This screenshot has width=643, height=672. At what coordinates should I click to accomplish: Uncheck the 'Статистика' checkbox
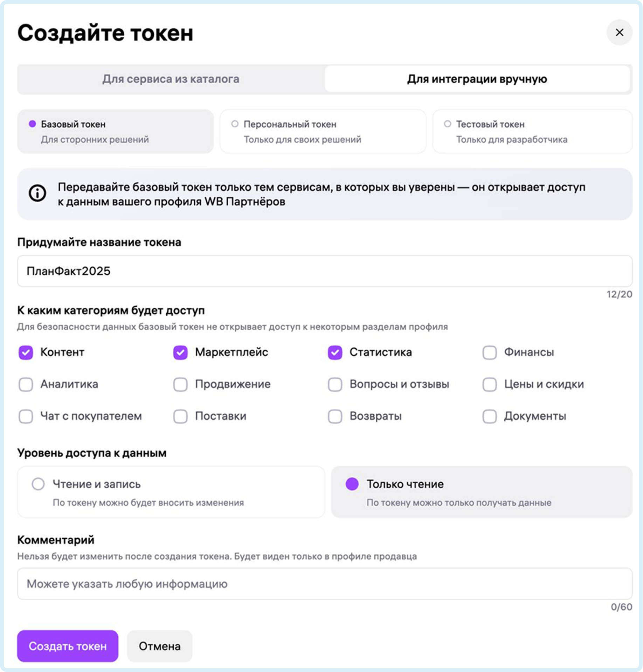click(x=335, y=352)
